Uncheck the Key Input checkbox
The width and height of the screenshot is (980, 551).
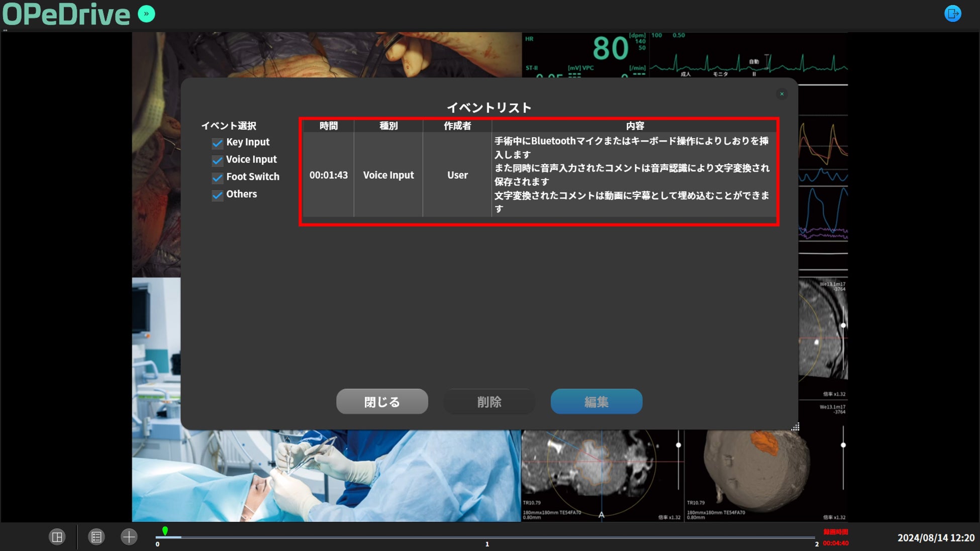(217, 143)
